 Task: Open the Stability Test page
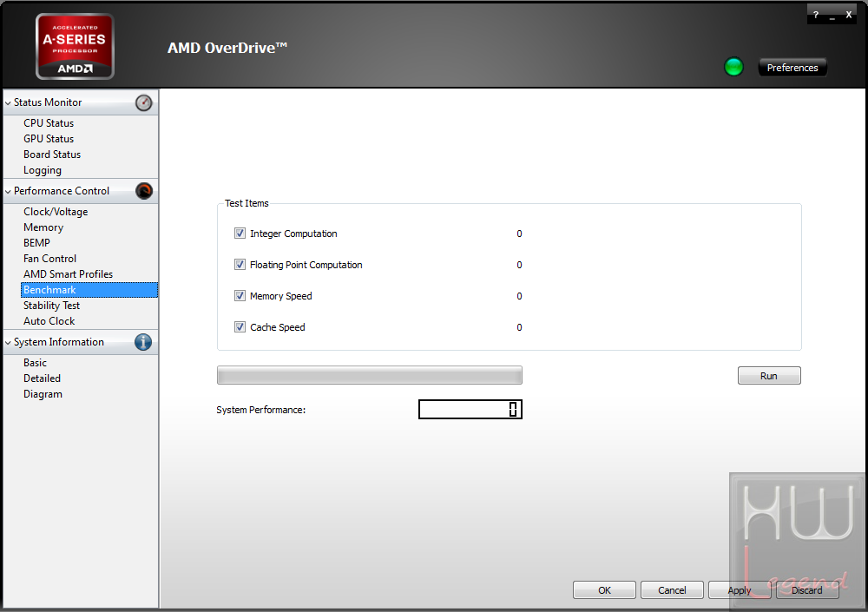click(x=51, y=306)
